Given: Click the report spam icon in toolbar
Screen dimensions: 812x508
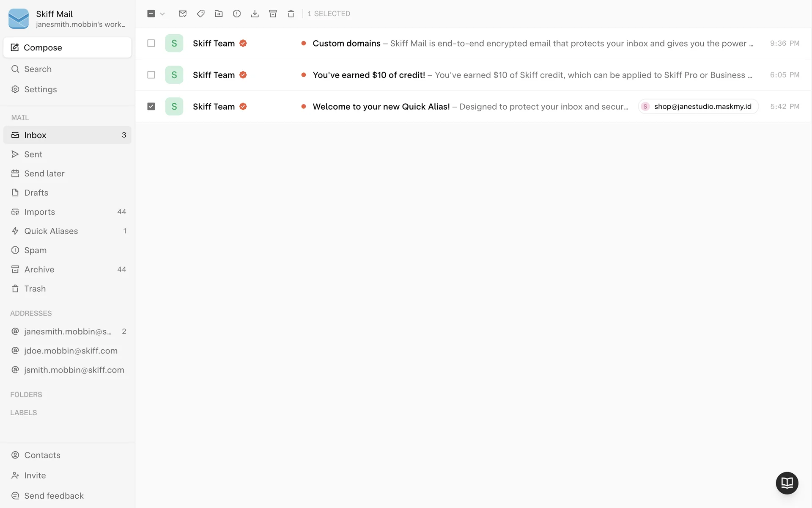Looking at the screenshot, I should point(237,14).
